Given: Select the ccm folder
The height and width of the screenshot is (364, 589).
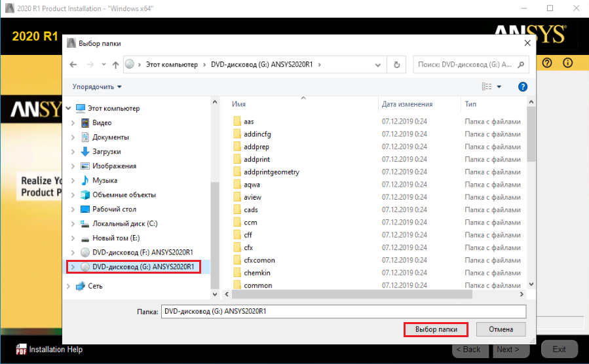Looking at the screenshot, I should [250, 223].
